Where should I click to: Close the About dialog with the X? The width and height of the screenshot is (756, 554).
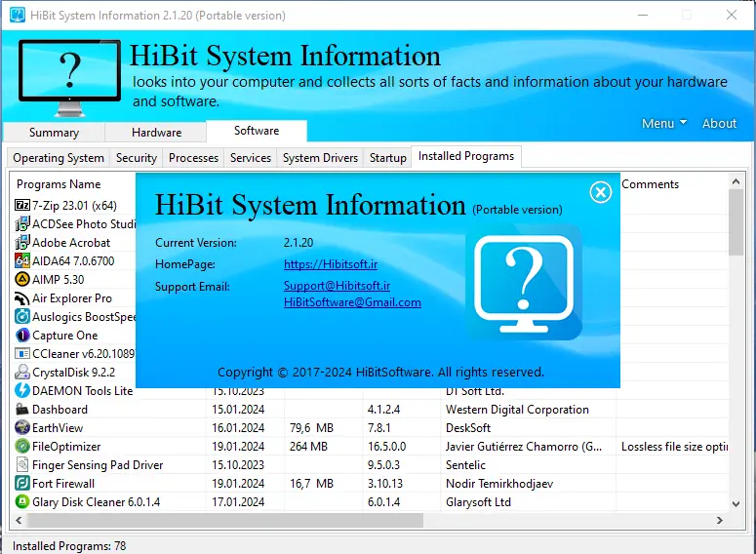601,192
